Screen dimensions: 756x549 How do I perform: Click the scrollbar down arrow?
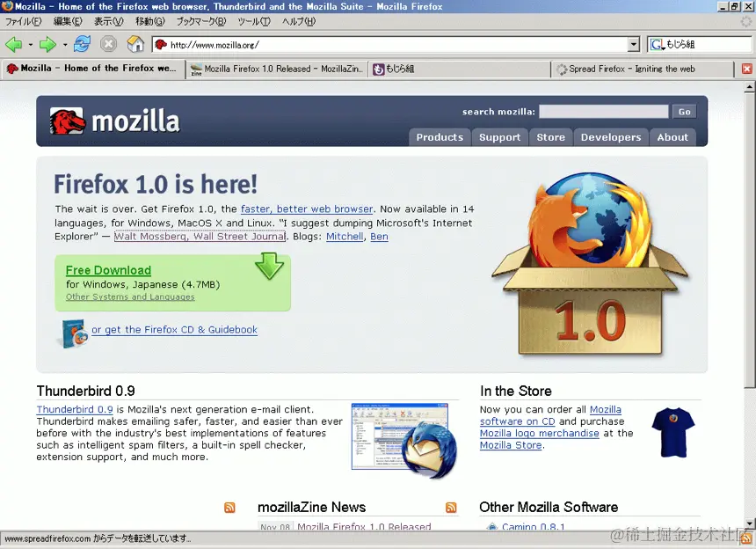(x=749, y=523)
